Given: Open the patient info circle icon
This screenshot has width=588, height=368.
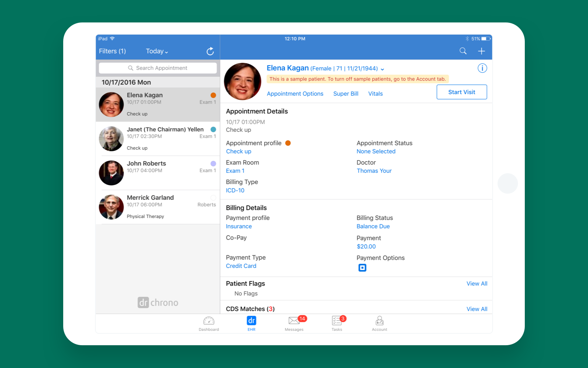Looking at the screenshot, I should coord(482,68).
